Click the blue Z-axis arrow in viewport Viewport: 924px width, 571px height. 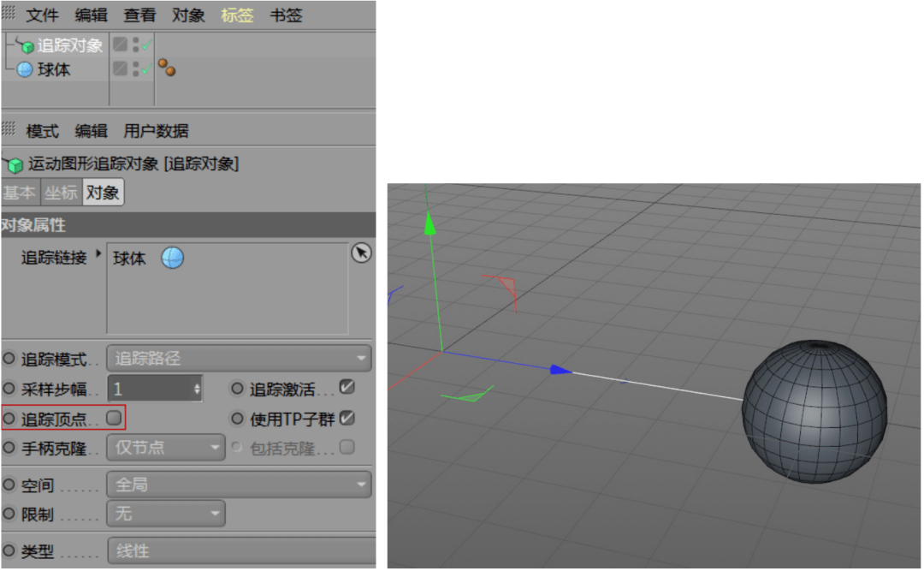click(x=560, y=370)
